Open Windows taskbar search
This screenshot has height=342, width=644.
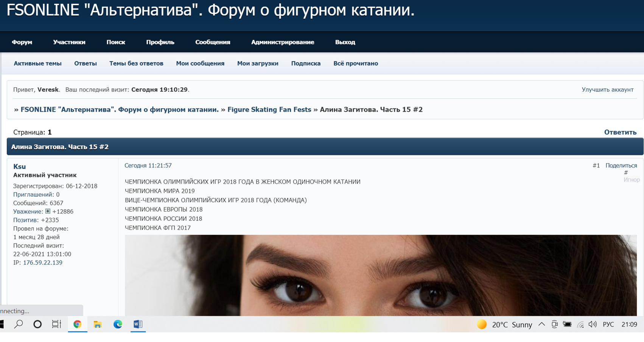pos(18,324)
